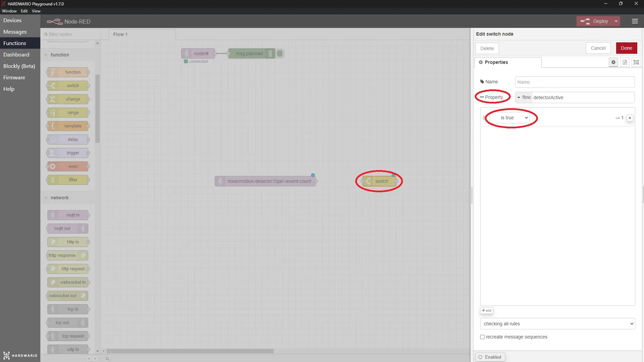Select the tcp out palette node
The height and width of the screenshot is (362, 644).
point(68,323)
